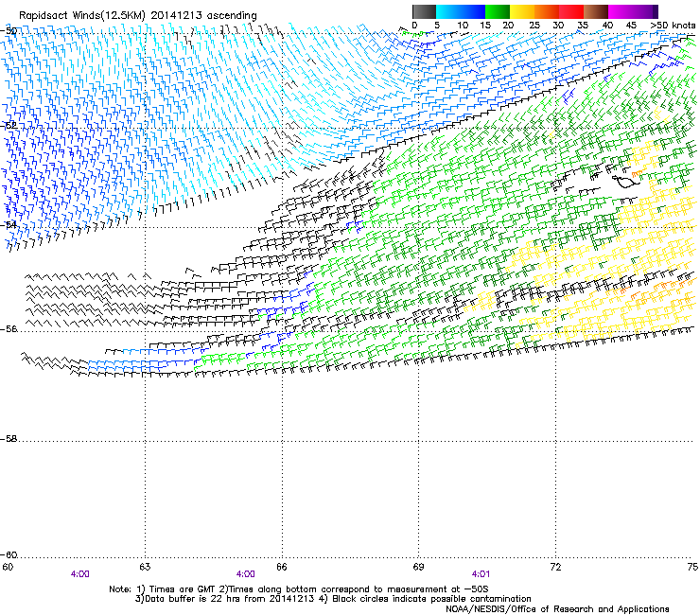Click the '>50 knots' legend label
Screen dimensions: 700x615
(x=673, y=26)
